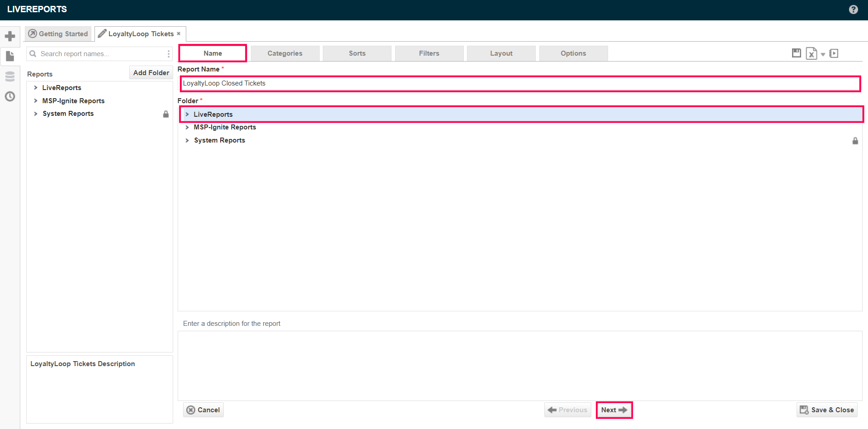The image size is (868, 429).
Task: Click the lock icon beside sidebar System Reports
Action: (x=166, y=114)
